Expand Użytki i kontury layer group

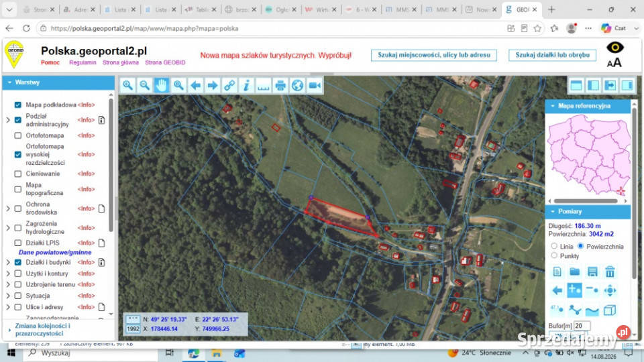[x=8, y=274]
